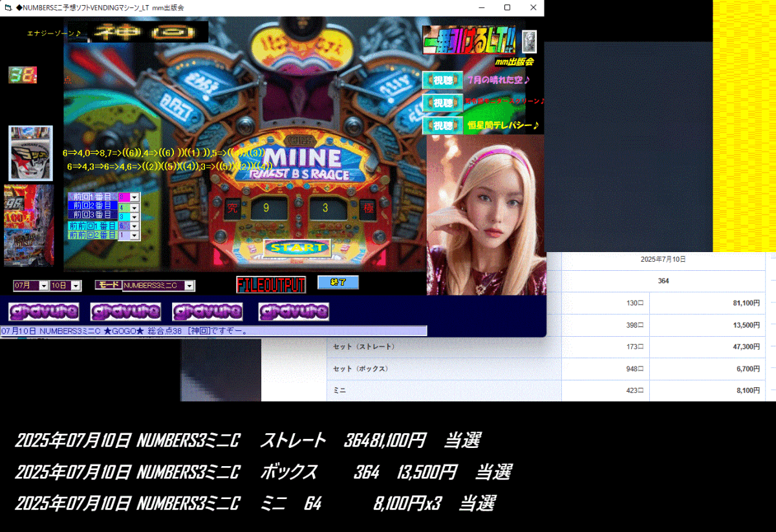The height and width of the screenshot is (532, 776).
Task: Click the blonde woman portrait image
Action: click(486, 215)
